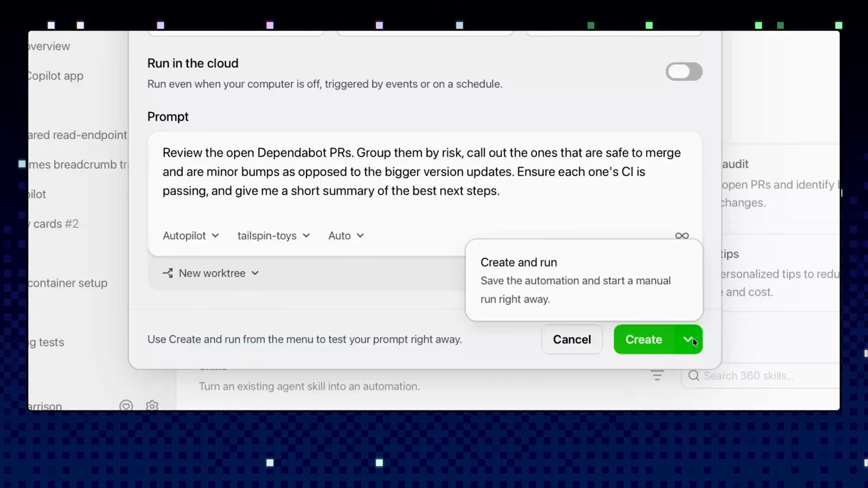Open the Autopilot mode dropdown
The image size is (868, 488).
pyautogui.click(x=191, y=236)
